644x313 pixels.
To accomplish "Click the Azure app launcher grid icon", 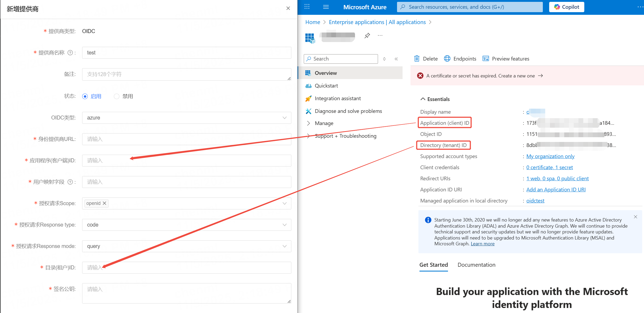I will click(307, 7).
